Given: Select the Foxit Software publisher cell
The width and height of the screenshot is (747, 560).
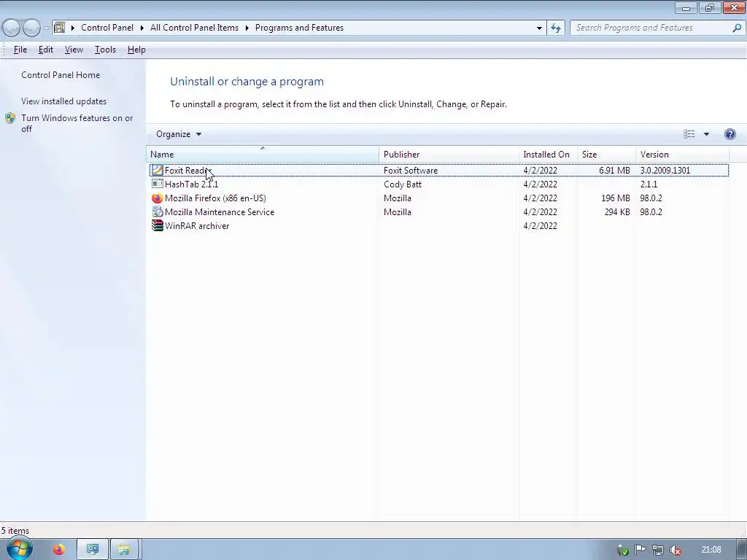Looking at the screenshot, I should (x=411, y=171).
